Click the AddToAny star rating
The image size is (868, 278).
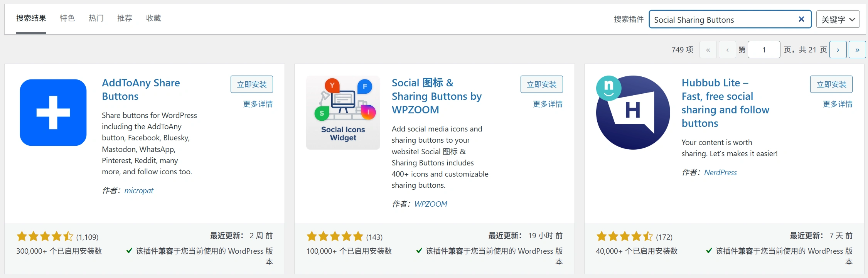pos(45,236)
